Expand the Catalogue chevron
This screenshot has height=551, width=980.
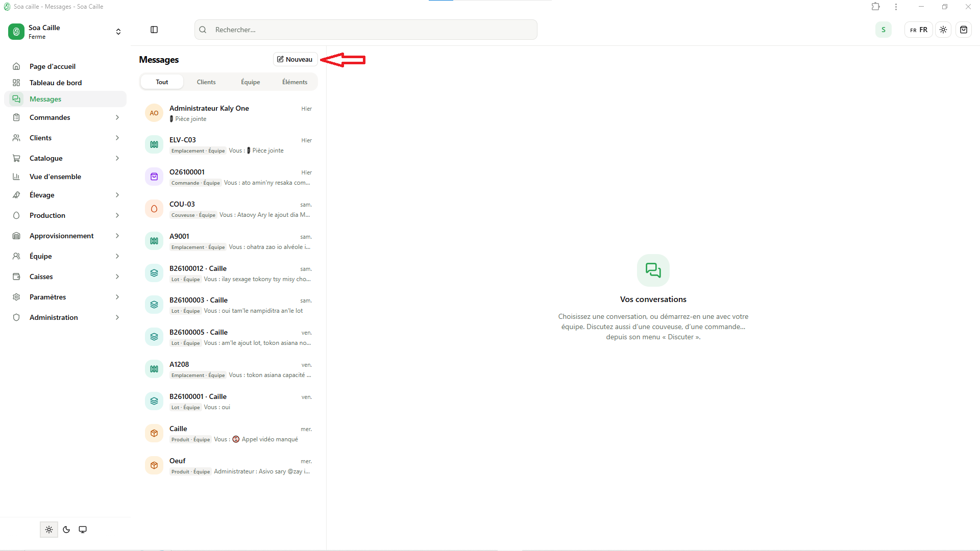(117, 158)
